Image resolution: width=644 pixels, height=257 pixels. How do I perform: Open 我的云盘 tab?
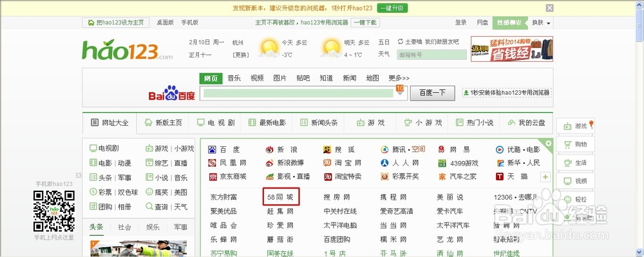click(526, 123)
